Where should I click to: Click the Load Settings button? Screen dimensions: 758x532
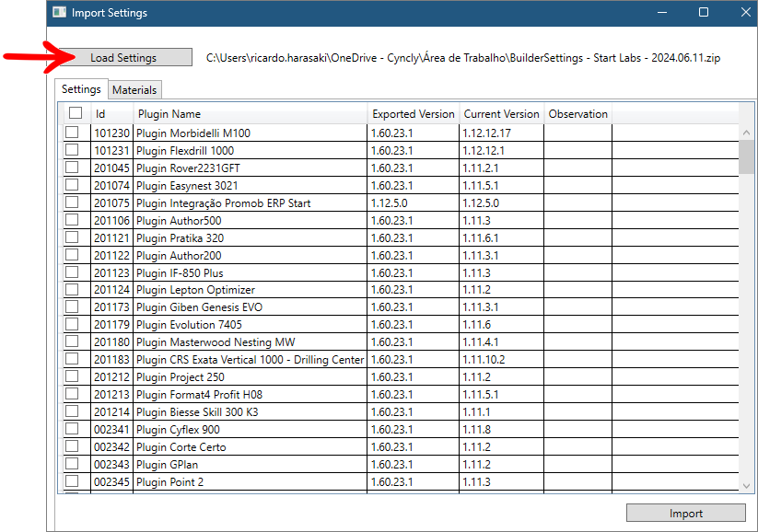coord(123,57)
